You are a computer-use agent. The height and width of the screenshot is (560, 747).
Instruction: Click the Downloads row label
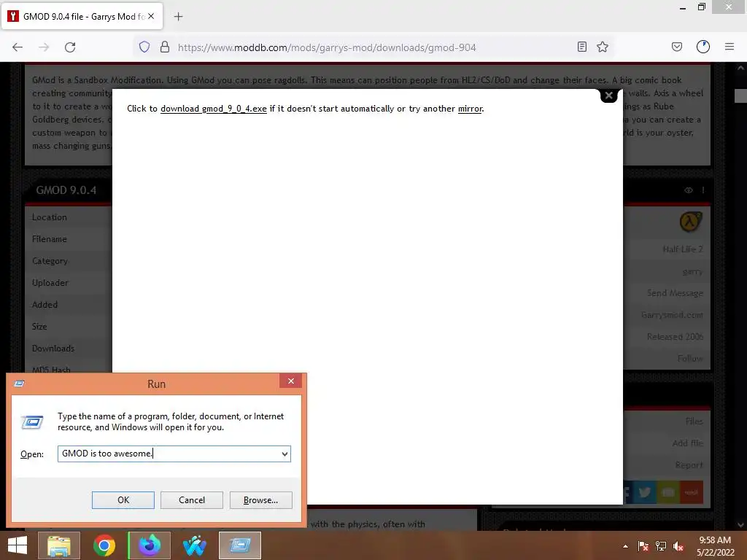point(53,349)
